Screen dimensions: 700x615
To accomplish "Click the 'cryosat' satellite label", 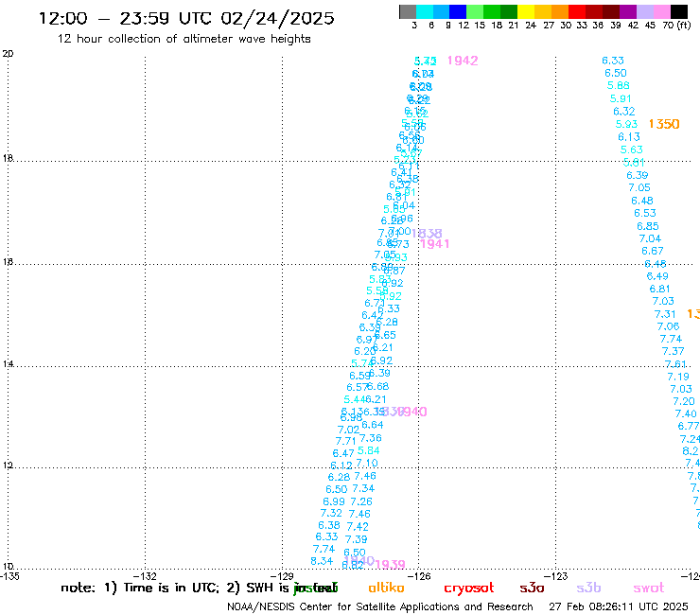I will [x=469, y=588].
